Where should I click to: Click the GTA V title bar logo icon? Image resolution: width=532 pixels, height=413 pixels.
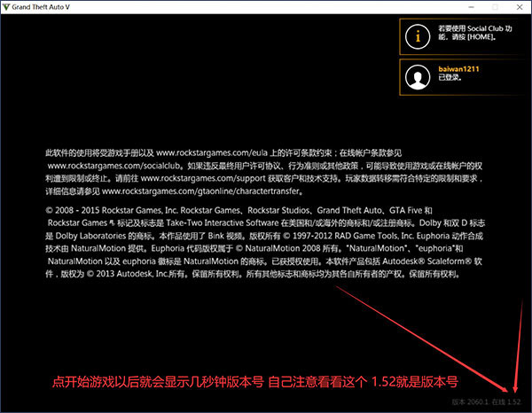click(x=6, y=7)
